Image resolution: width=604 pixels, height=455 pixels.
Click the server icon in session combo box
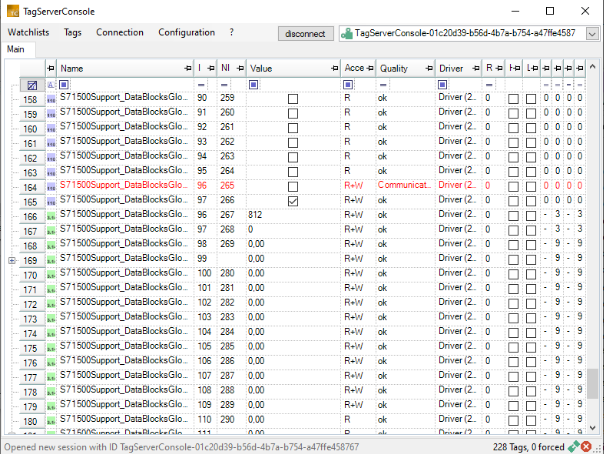pyautogui.click(x=347, y=34)
